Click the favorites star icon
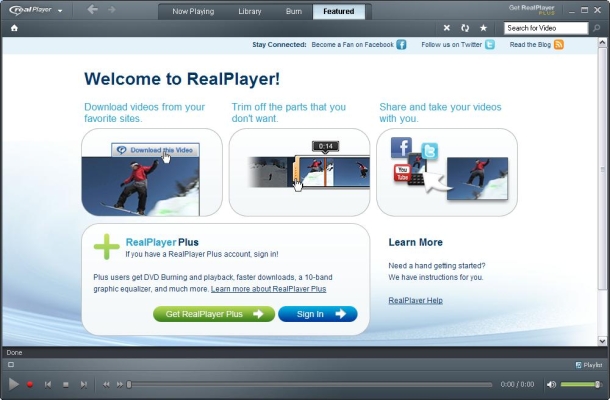The width and height of the screenshot is (610, 400). coord(483,28)
